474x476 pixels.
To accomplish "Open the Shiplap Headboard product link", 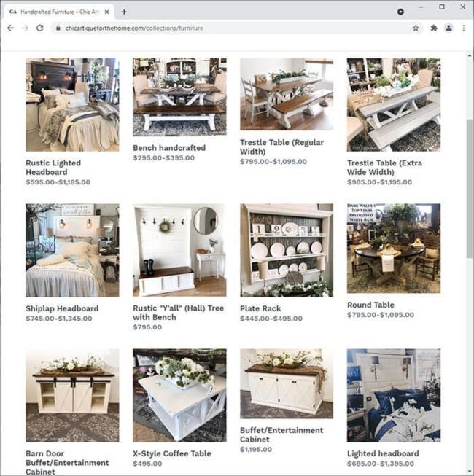I will tap(62, 308).
